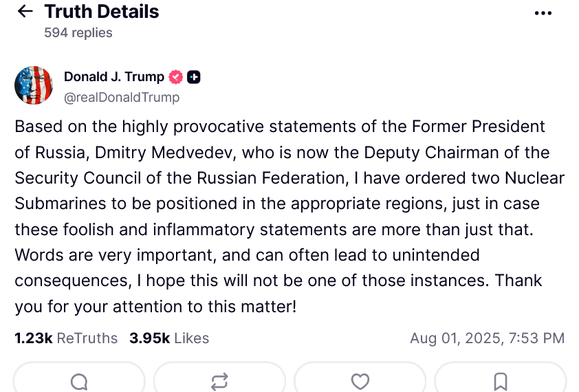Visit the @realDonaldTrump handle link

click(x=122, y=97)
